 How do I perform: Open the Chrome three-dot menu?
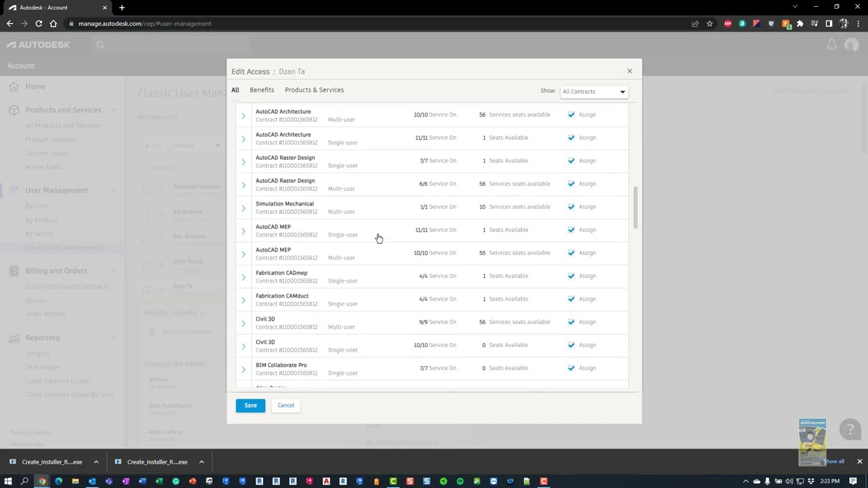[x=858, y=23]
